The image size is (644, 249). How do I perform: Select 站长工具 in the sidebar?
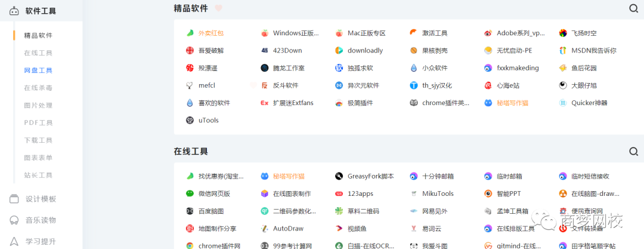coord(38,176)
